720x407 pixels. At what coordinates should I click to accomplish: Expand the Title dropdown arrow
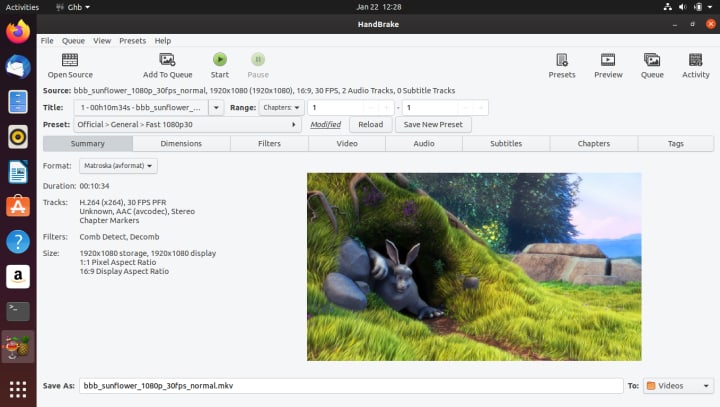(216, 107)
